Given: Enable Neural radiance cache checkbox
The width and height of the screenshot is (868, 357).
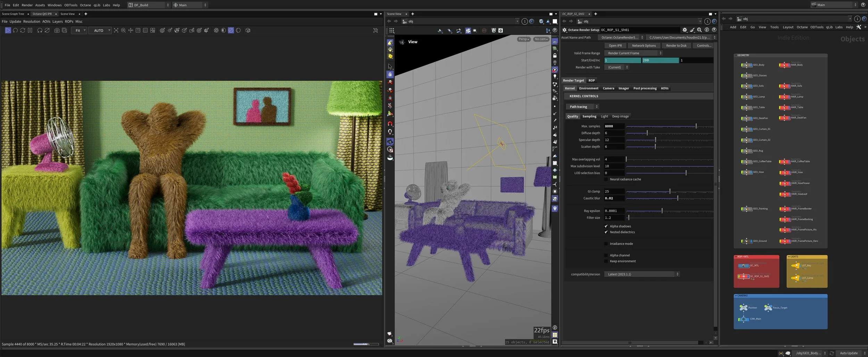Looking at the screenshot, I should point(606,179).
